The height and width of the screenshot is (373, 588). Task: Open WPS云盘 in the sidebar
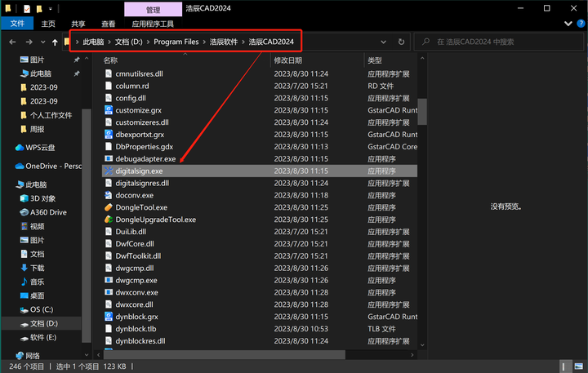(35, 148)
